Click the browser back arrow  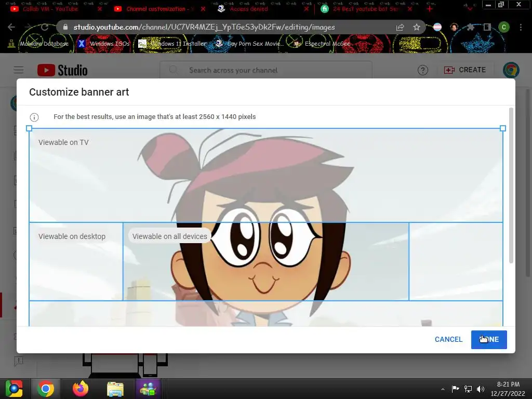click(11, 27)
